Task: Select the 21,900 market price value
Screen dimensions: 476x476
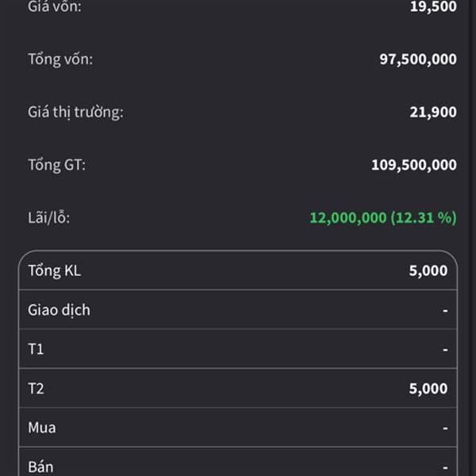Action: [433, 112]
